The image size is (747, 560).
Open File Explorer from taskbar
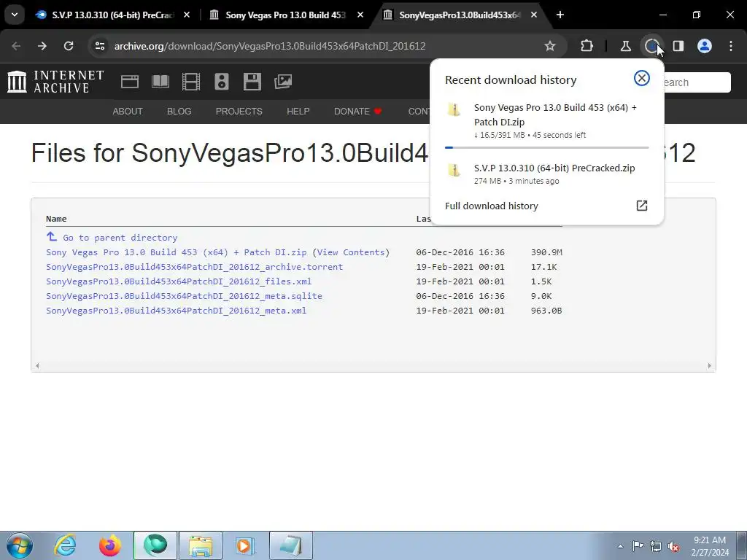[200, 545]
